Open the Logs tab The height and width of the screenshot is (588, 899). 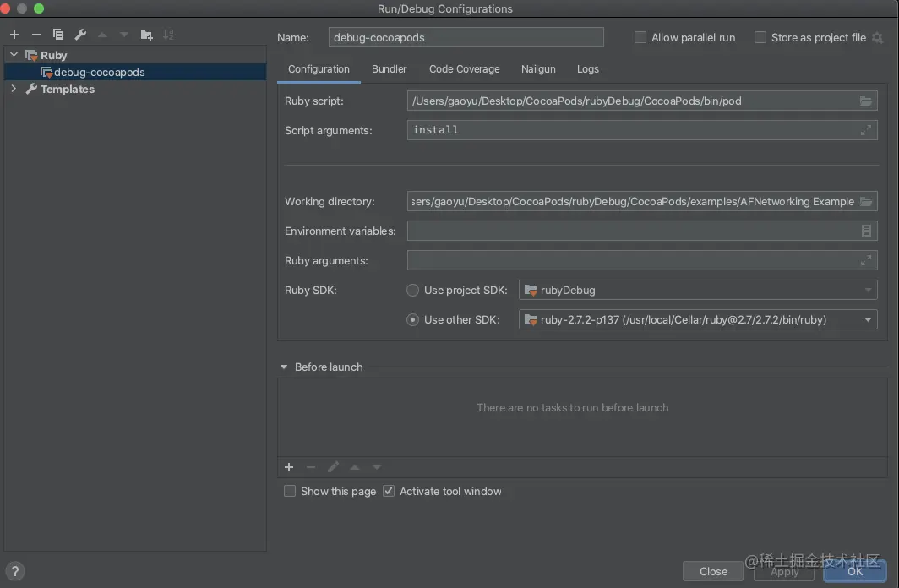(x=588, y=68)
